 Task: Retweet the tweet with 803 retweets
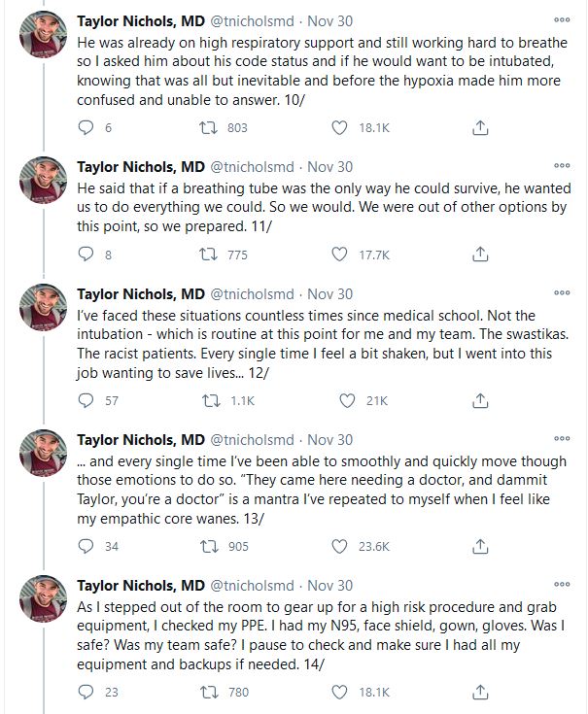click(x=208, y=127)
